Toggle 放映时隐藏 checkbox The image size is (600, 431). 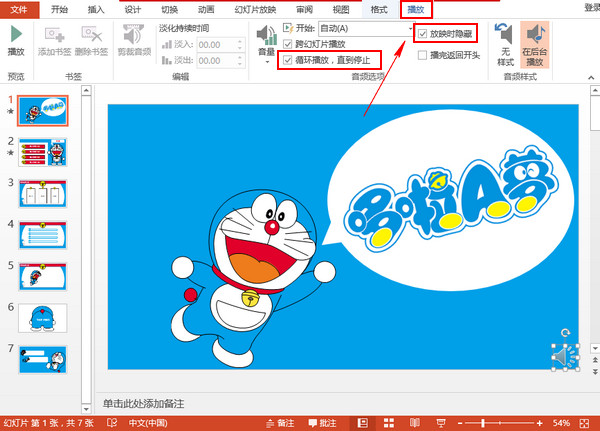click(x=422, y=34)
